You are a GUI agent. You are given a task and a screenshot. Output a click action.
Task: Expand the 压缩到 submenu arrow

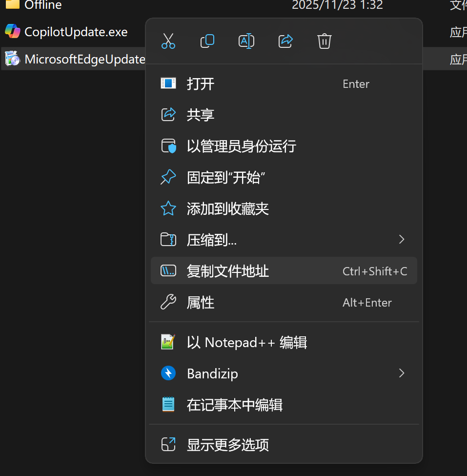[402, 239]
